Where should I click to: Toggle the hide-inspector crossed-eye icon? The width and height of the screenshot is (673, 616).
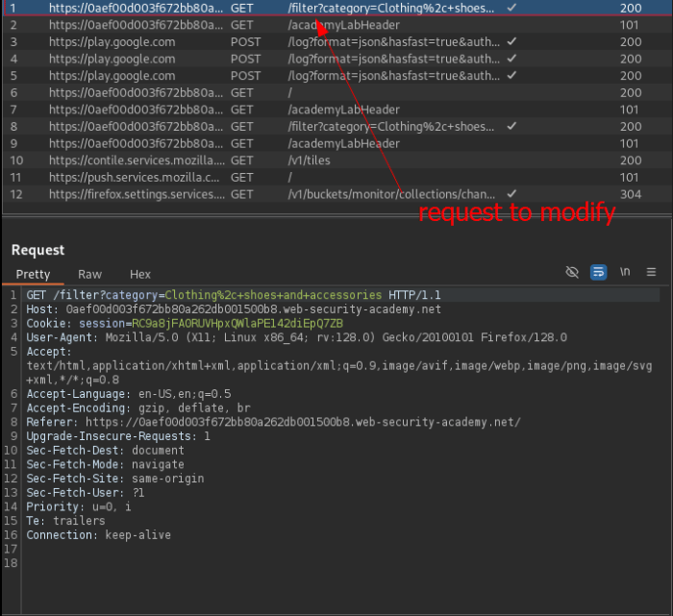pos(572,272)
